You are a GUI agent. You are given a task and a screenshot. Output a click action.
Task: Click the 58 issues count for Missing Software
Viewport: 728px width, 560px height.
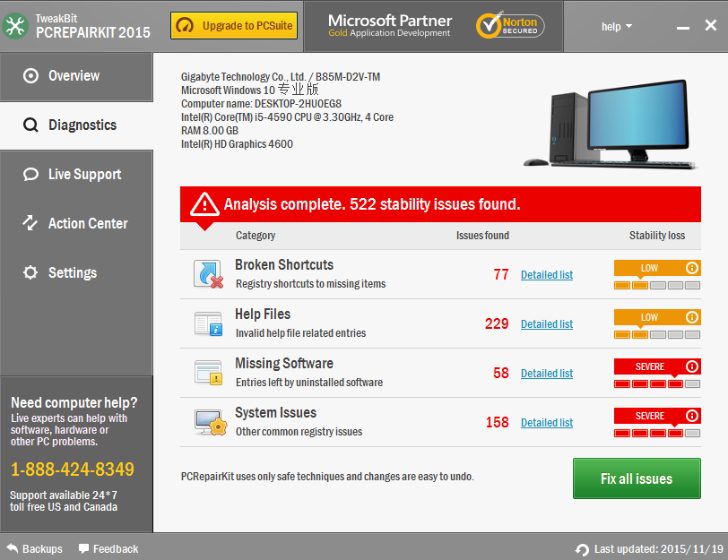click(x=501, y=373)
